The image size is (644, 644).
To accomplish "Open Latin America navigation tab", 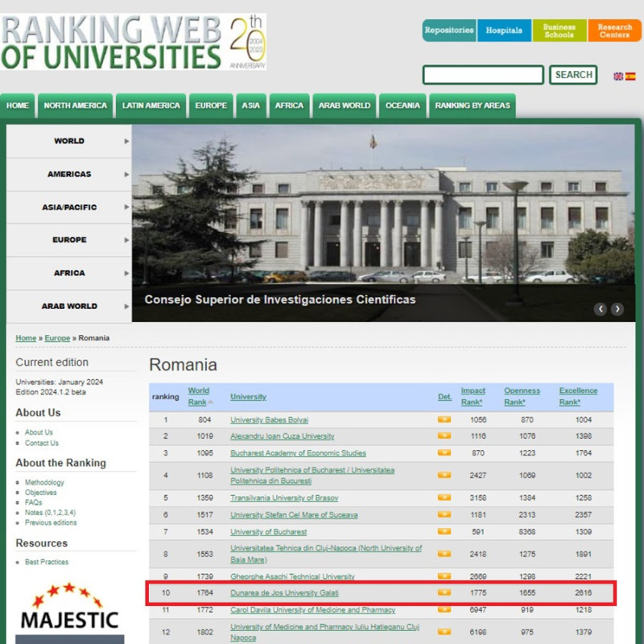I will point(151,105).
